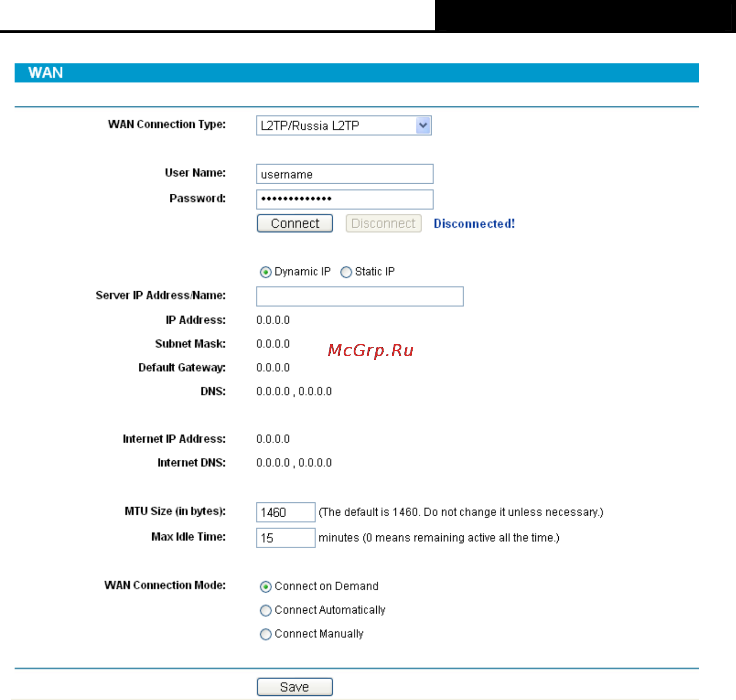Click the Server IP Address/Name field
The width and height of the screenshot is (736, 700).
(x=360, y=296)
